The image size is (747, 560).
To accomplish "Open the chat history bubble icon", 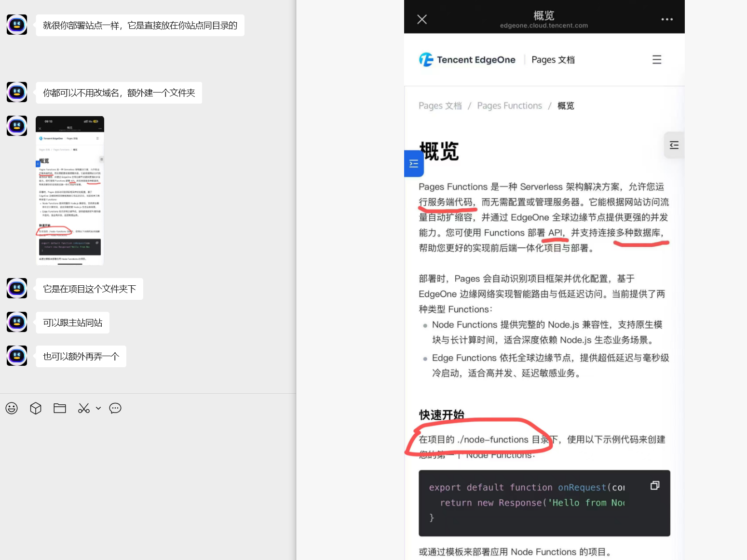I will coord(115,408).
